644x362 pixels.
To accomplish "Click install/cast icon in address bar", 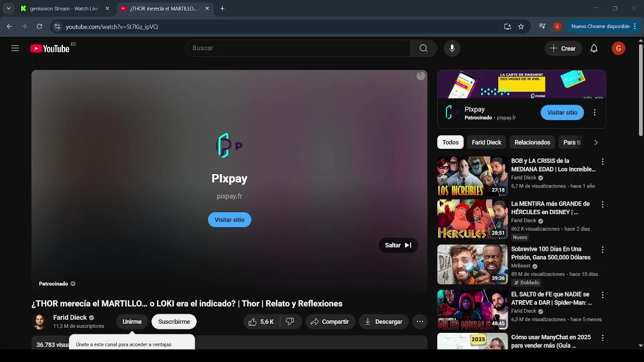I will tap(508, 27).
